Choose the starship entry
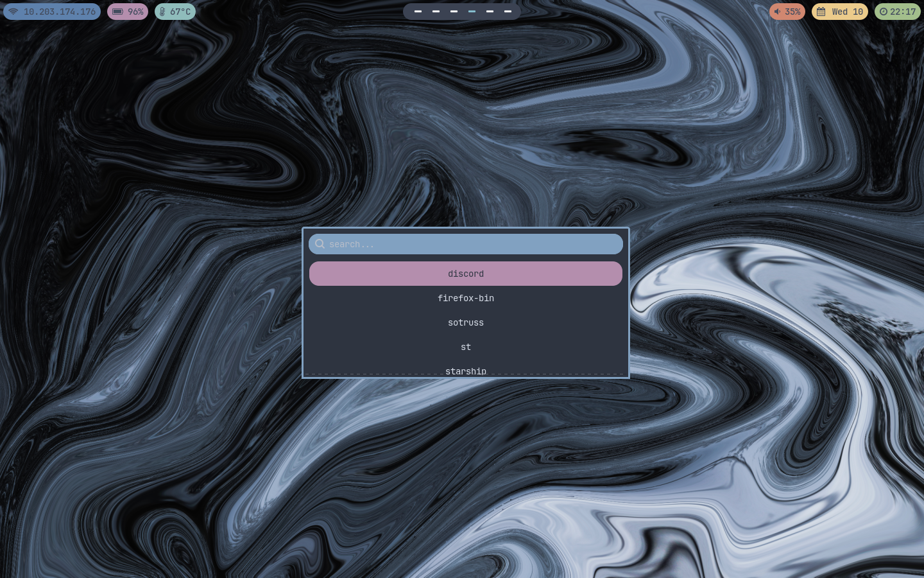 pyautogui.click(x=466, y=371)
